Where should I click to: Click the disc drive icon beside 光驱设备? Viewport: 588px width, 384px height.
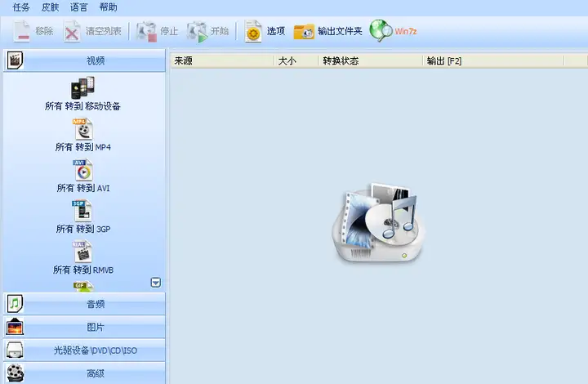[15, 351]
